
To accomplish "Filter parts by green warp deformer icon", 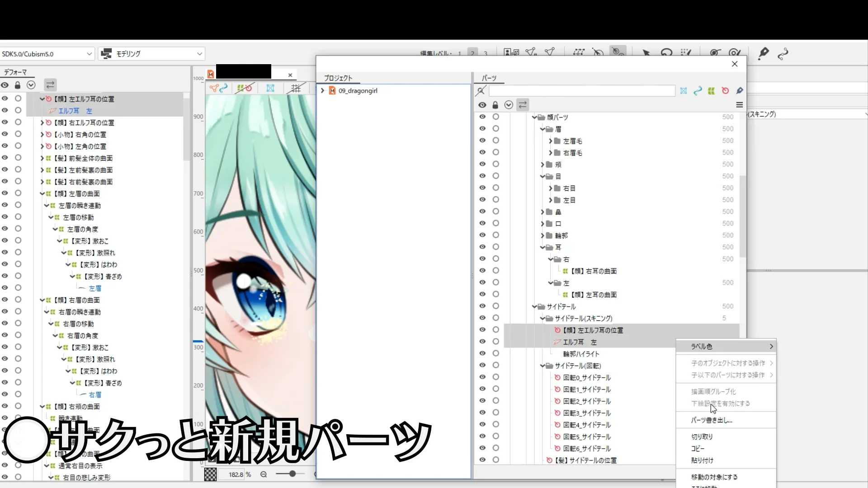I will pos(711,91).
